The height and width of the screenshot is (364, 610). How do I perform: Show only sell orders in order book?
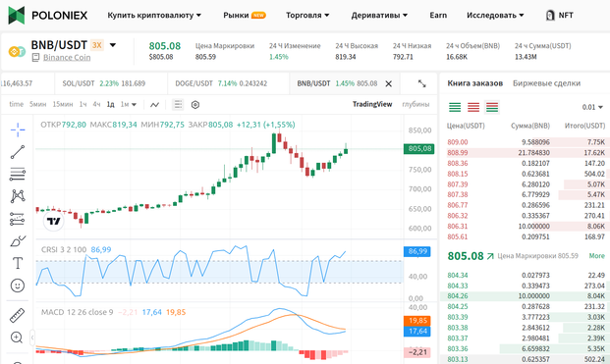pyautogui.click(x=473, y=107)
